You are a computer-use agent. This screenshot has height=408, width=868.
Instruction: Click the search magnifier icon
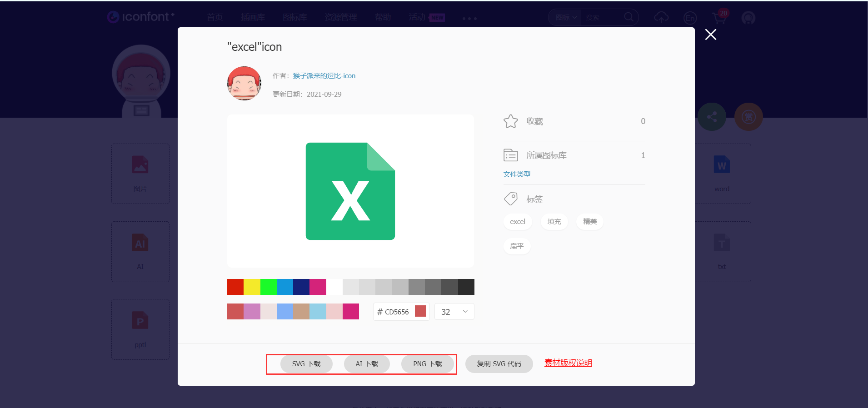point(629,17)
